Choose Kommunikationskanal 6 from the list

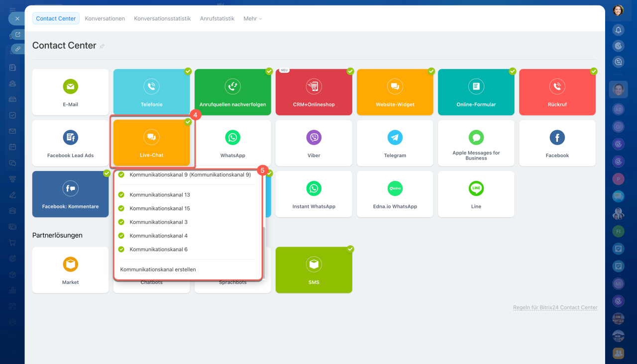[158, 250]
